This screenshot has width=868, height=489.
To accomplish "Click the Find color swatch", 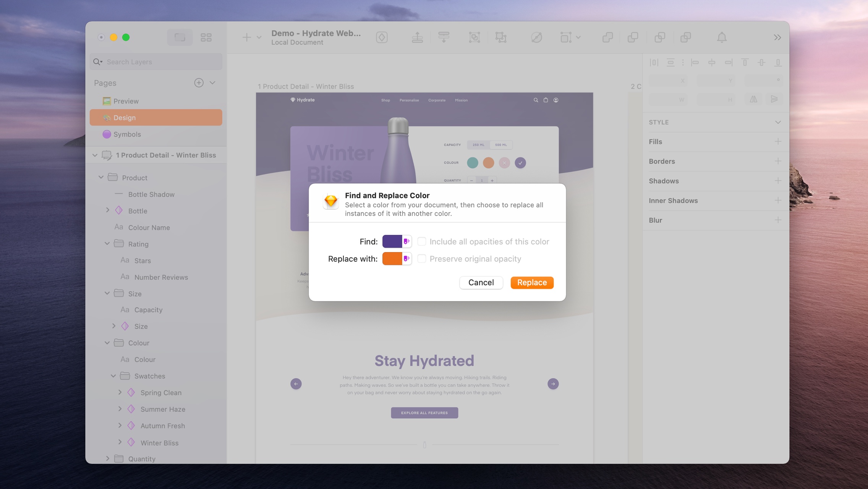I will click(391, 241).
